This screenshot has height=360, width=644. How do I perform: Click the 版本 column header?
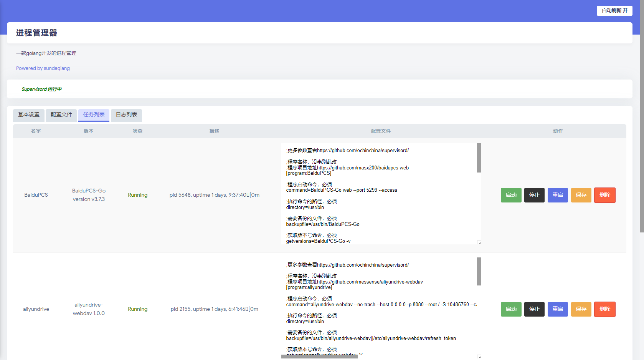(x=89, y=131)
